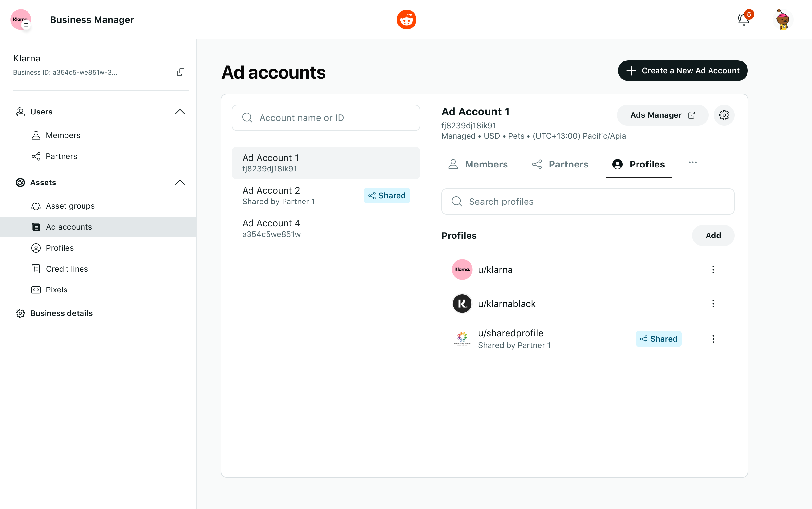Switch to the Partners tab

pyautogui.click(x=560, y=164)
